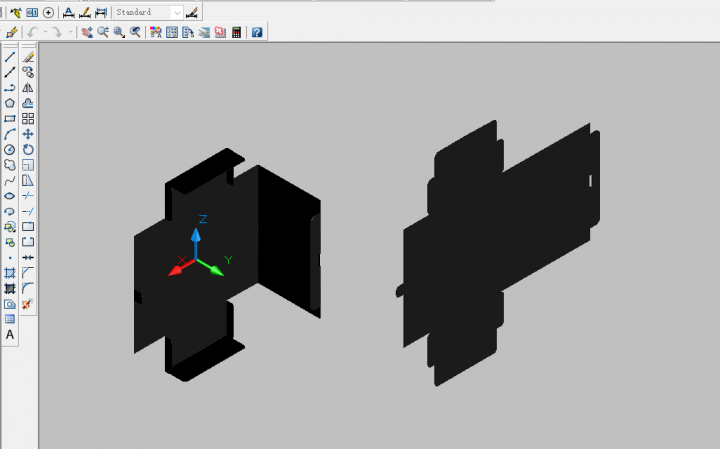
Task: Click the Pan realtime hand icon
Action: point(87,32)
